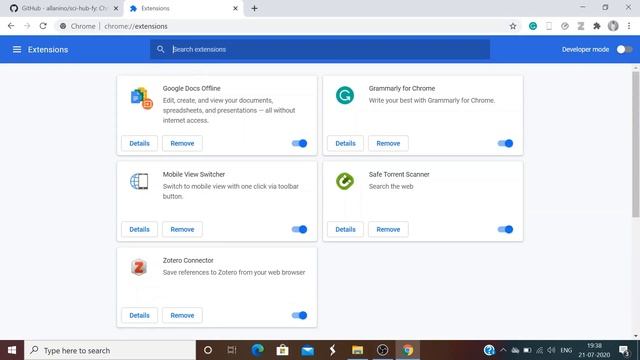The width and height of the screenshot is (640, 360).
Task: Click the chrome://extensions address bar
Action: pyautogui.click(x=286, y=26)
